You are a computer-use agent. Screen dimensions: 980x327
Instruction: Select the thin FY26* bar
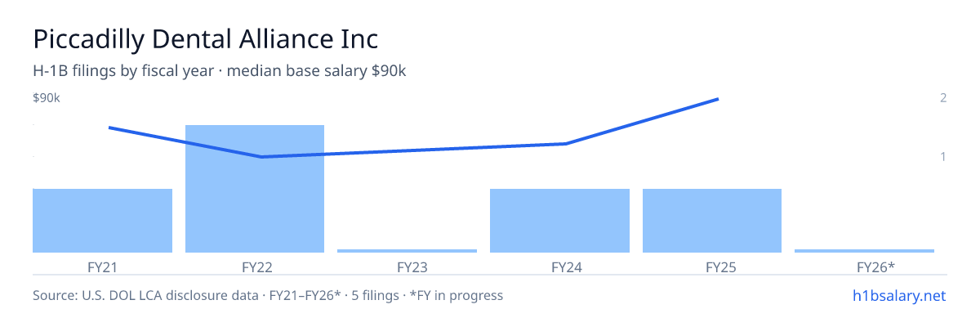click(864, 251)
